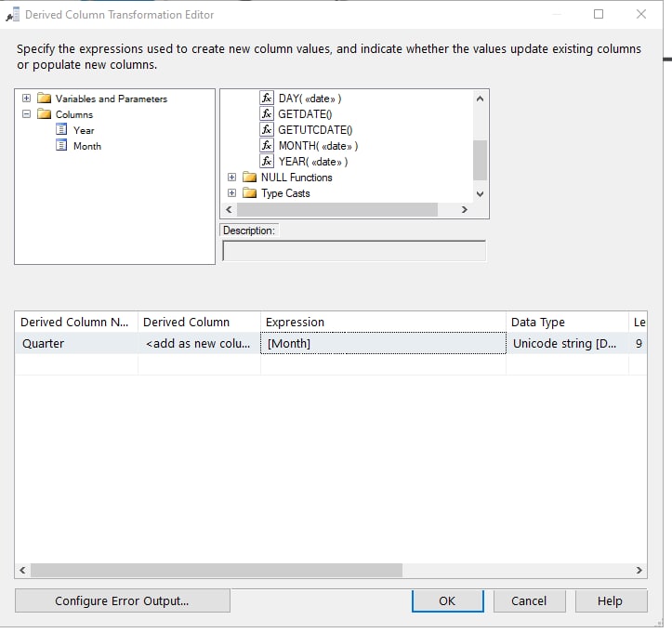Expand the NULL Functions folder

click(231, 177)
